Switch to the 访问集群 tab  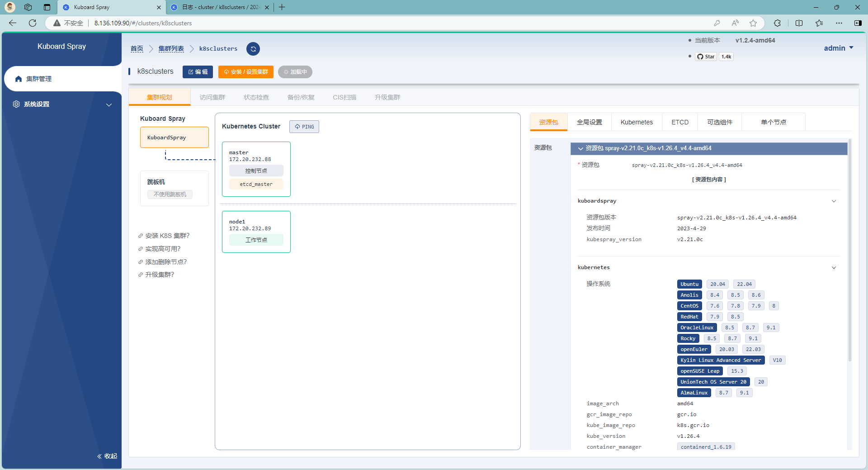tap(212, 97)
